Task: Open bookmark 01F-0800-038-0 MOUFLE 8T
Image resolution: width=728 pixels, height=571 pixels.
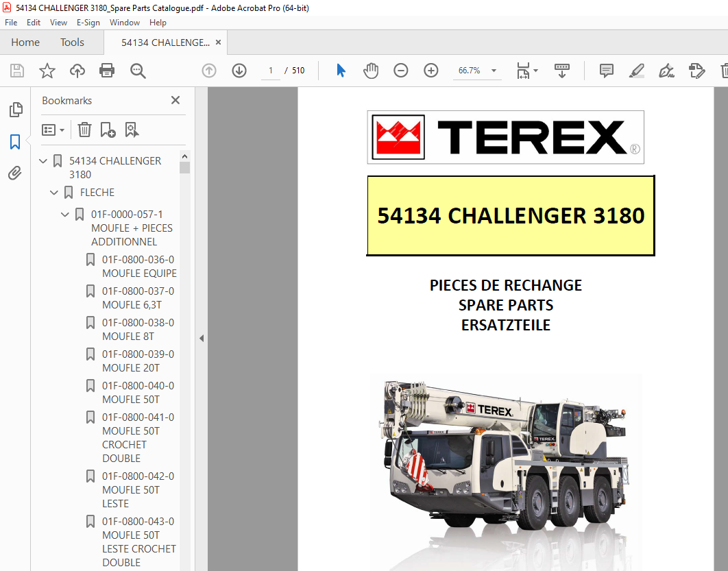Action: 138,330
